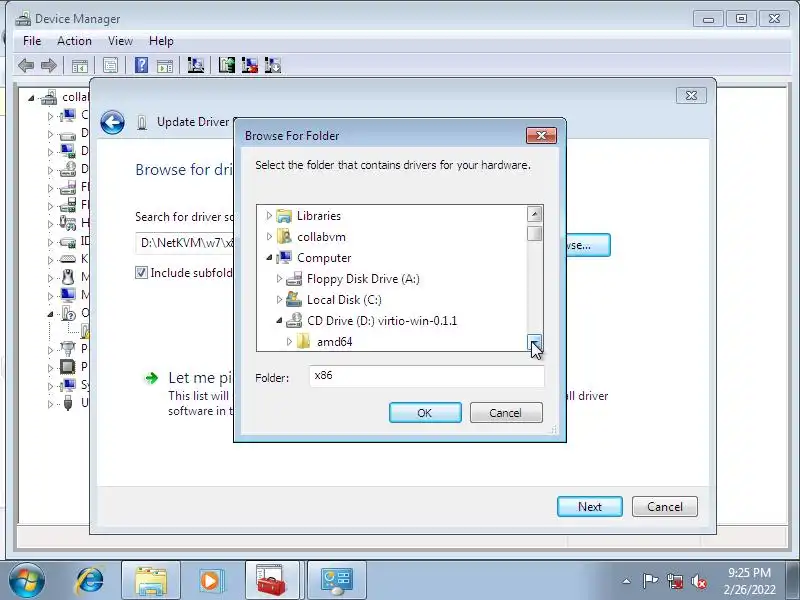Screen dimensions: 800x600
Task: Click the Computer icon in folder tree
Action: click(x=284, y=258)
